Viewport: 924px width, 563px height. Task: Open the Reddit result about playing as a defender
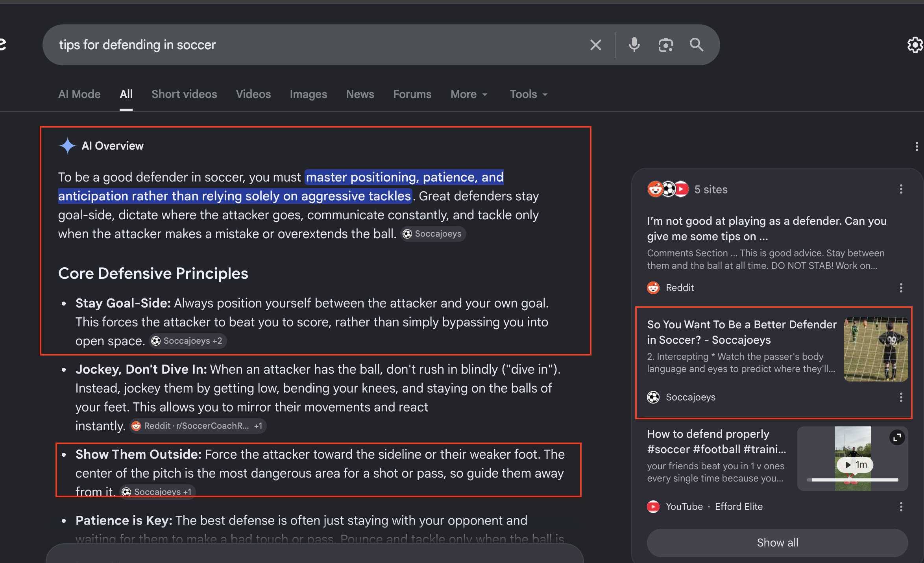tap(767, 228)
